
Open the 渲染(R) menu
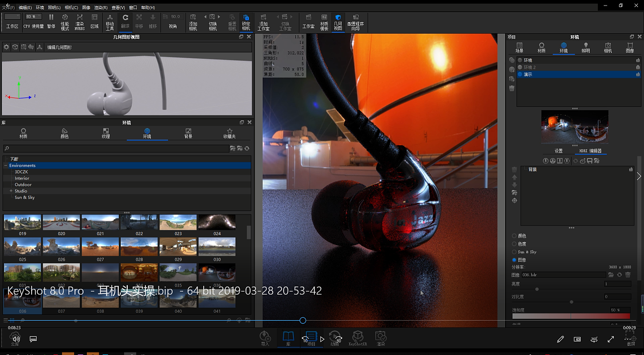coord(101,8)
